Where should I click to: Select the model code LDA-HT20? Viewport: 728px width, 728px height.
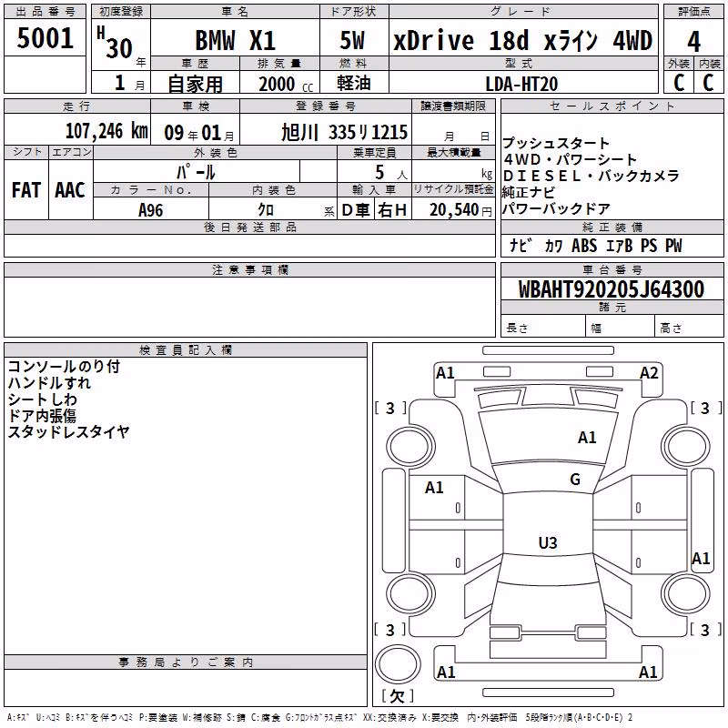(x=521, y=84)
